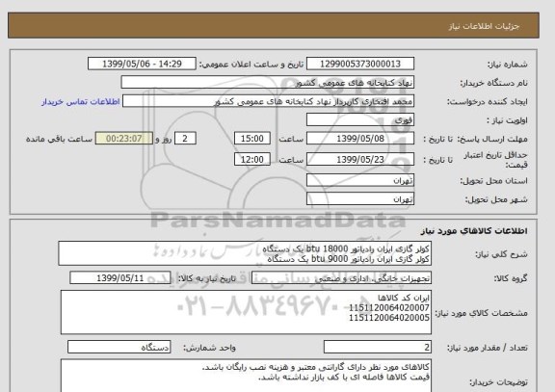Select the label تعداد / مقدار مورد نیاز
The height and width of the screenshot is (392, 555).
point(487,348)
